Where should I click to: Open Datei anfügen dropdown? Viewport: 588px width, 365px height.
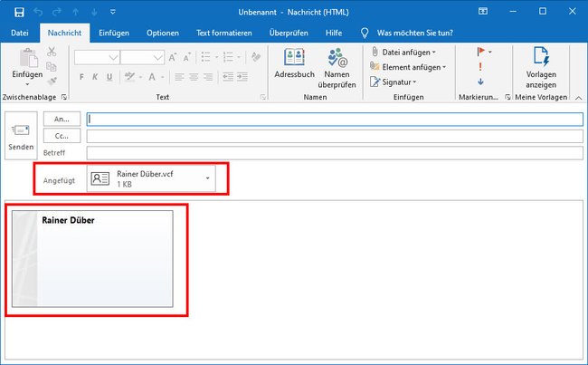(x=403, y=53)
